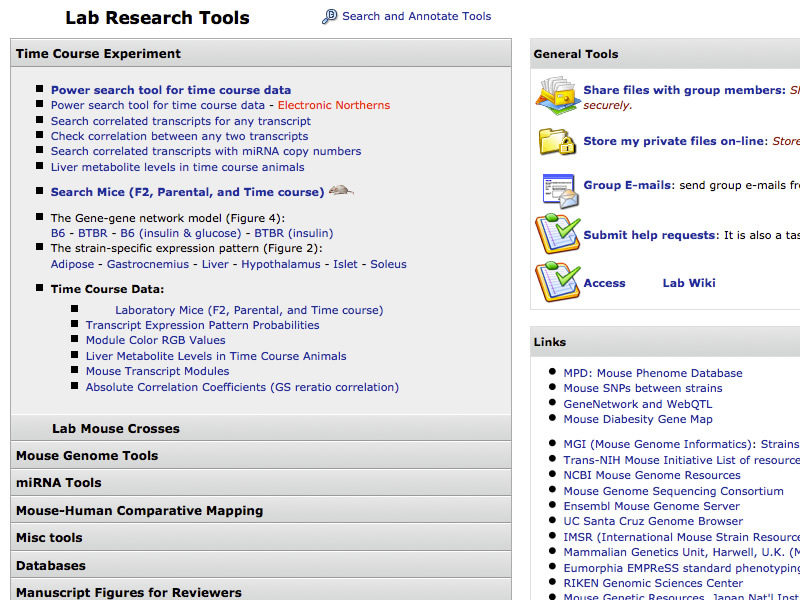Expand the miRNA Tools section
Screen dimensions: 800x600
click(59, 483)
